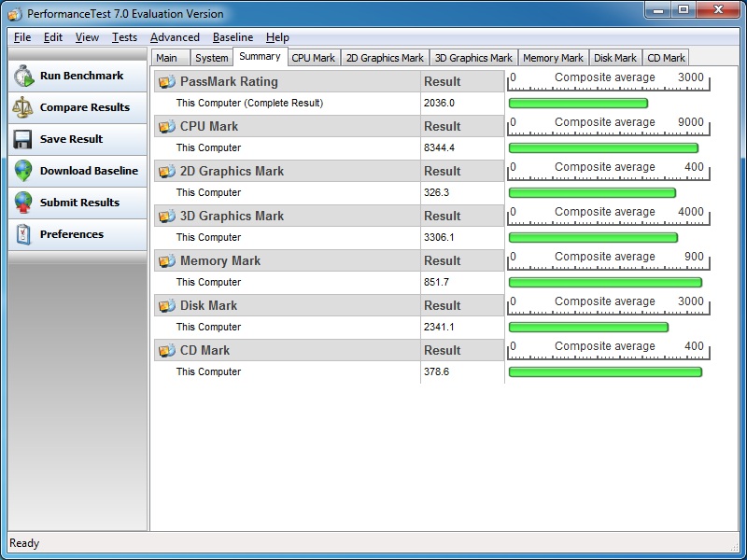747x560 pixels.
Task: Click the PassMark Rating heading text
Action: click(229, 81)
